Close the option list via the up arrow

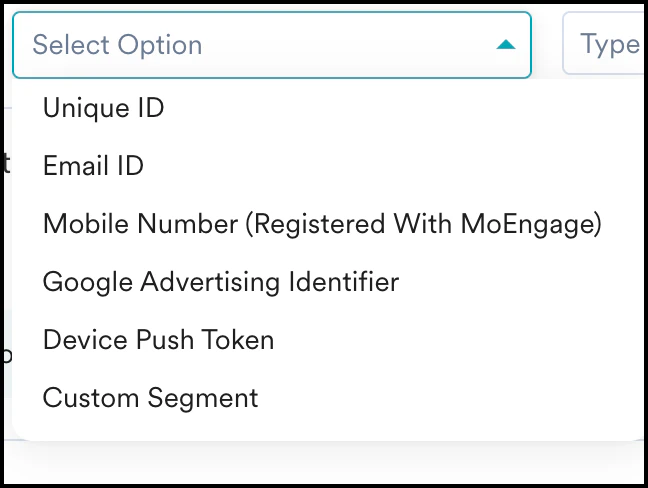pyautogui.click(x=506, y=45)
